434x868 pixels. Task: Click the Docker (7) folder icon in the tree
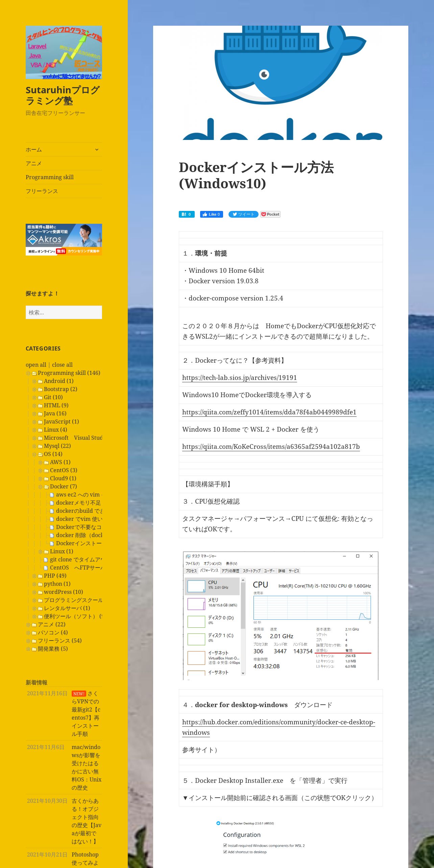point(46,487)
